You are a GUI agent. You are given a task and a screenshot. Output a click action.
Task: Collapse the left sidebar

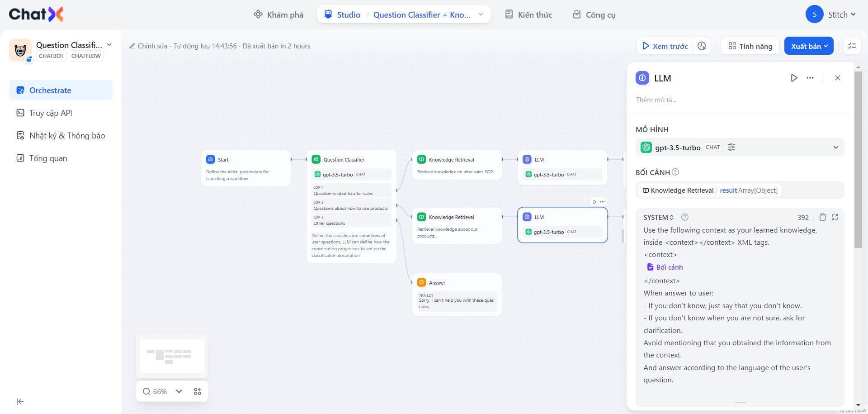pyautogui.click(x=20, y=402)
